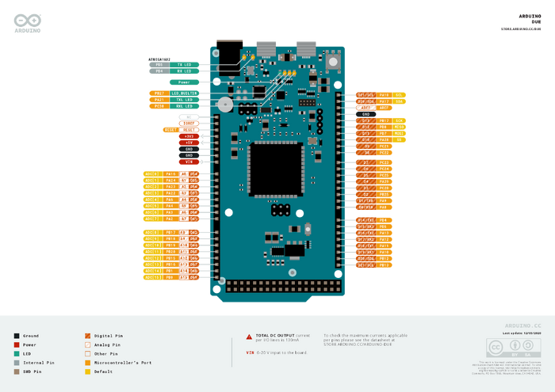Select the LED_BUILTIN label
The height and width of the screenshot is (392, 555).
pos(184,93)
